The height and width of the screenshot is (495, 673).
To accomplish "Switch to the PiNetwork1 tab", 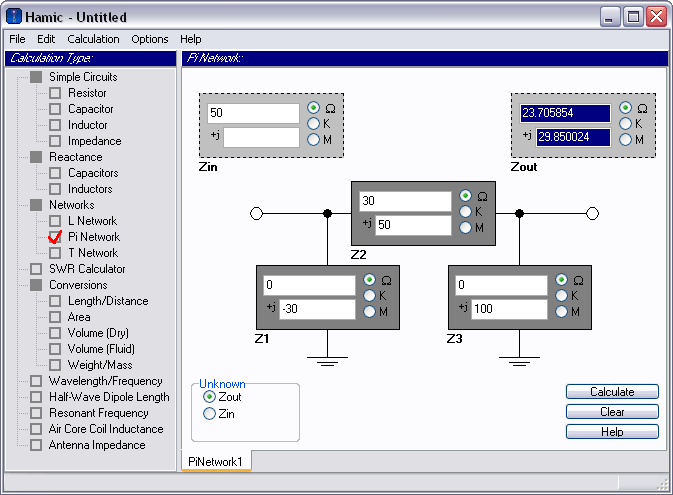I will click(216, 462).
